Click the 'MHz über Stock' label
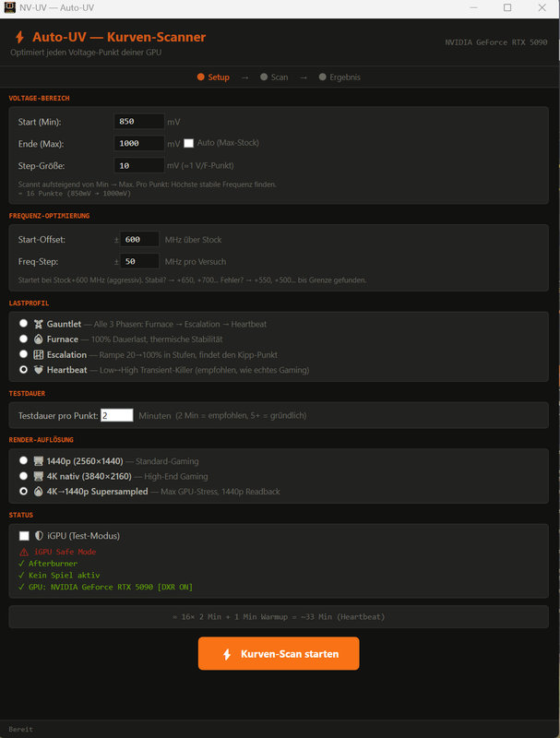 tap(193, 240)
